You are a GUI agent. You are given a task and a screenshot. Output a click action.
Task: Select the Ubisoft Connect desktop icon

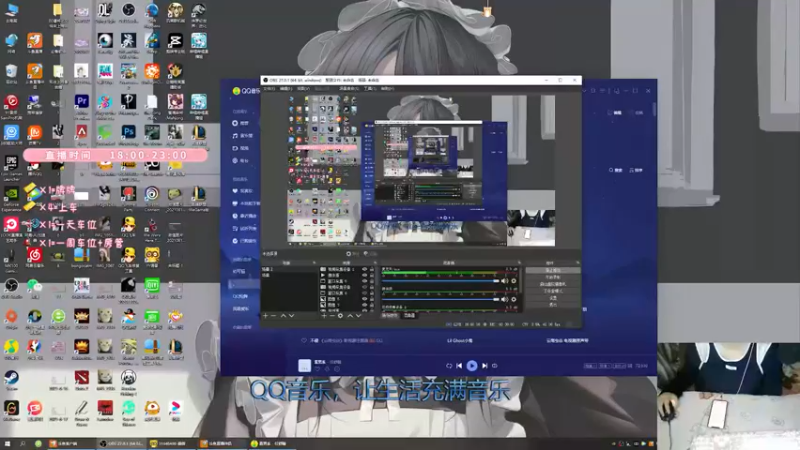[x=152, y=194]
